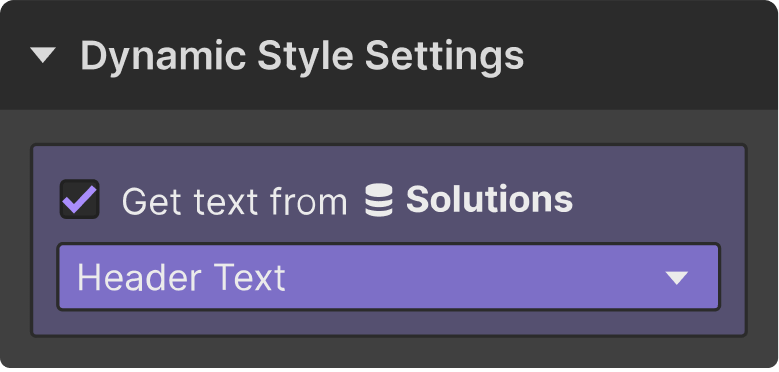Click the bold Solutions collection label
This screenshot has height=372, width=779.
(x=489, y=200)
